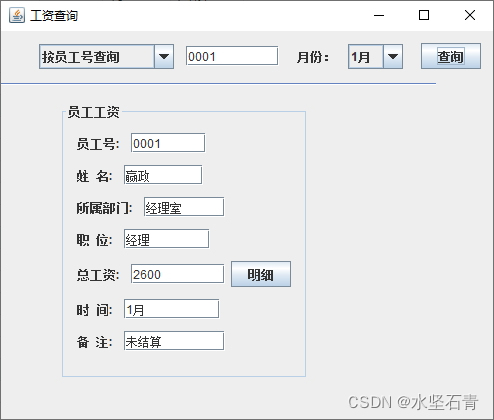Click the 备 注: label
Screen dimensions: 494x420
pos(94,342)
